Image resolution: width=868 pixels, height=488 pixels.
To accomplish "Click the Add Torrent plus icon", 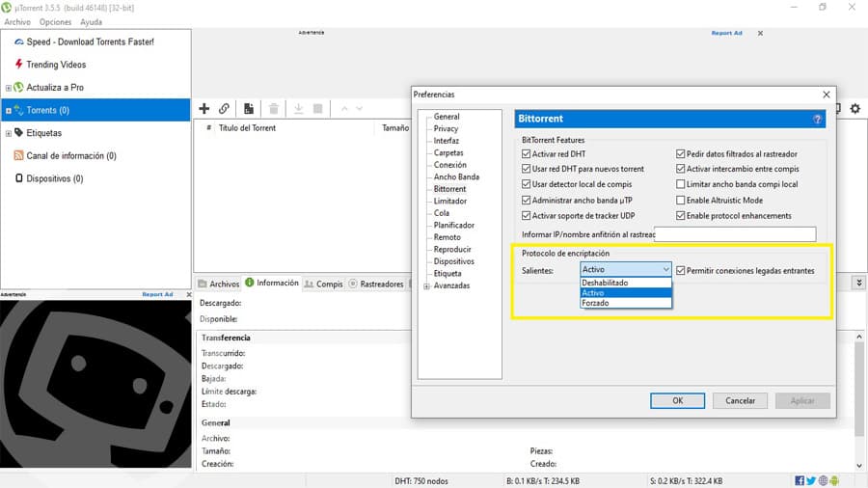I will coord(204,108).
